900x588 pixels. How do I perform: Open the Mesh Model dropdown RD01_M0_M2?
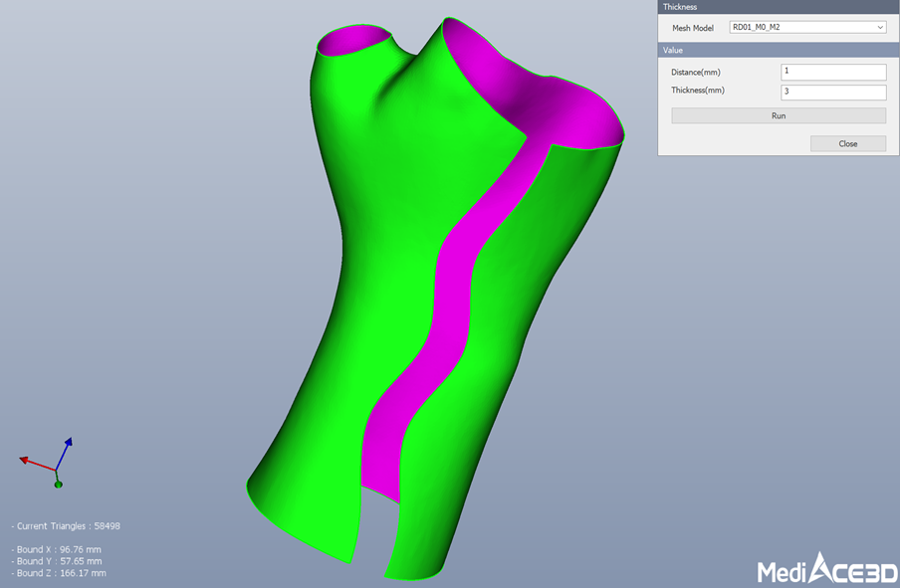pyautogui.click(x=807, y=27)
